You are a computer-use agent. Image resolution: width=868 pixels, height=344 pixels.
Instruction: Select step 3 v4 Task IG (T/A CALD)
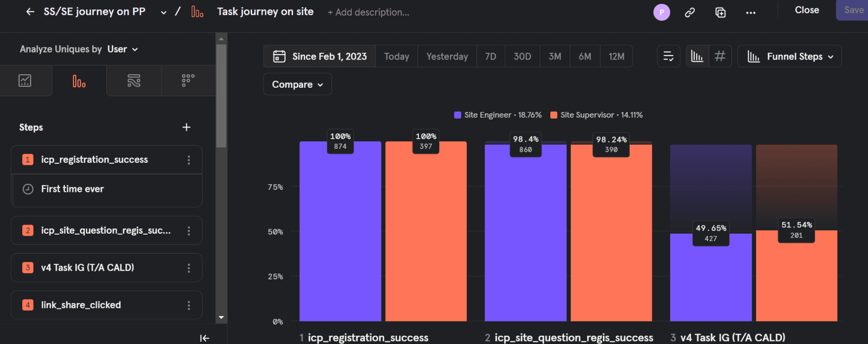(106, 268)
